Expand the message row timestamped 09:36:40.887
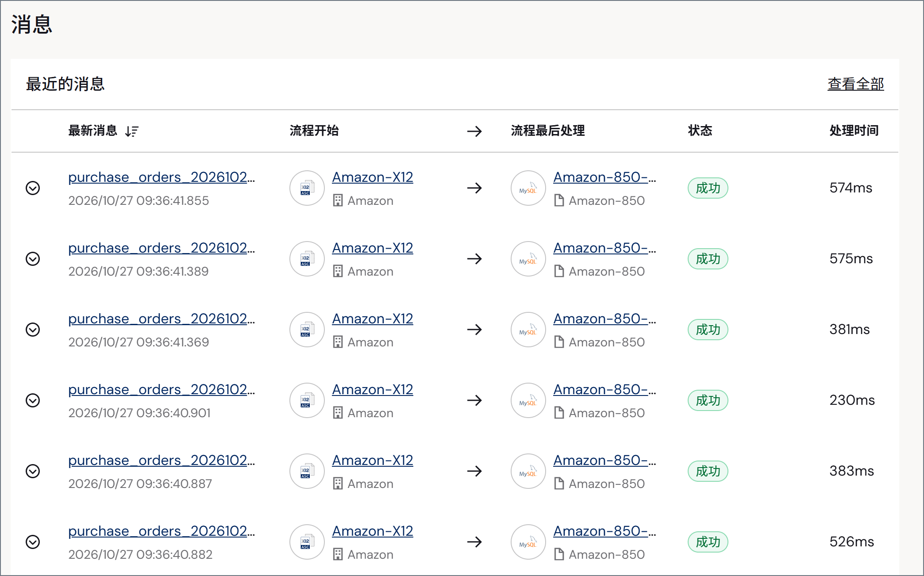This screenshot has height=576, width=924. (x=33, y=471)
